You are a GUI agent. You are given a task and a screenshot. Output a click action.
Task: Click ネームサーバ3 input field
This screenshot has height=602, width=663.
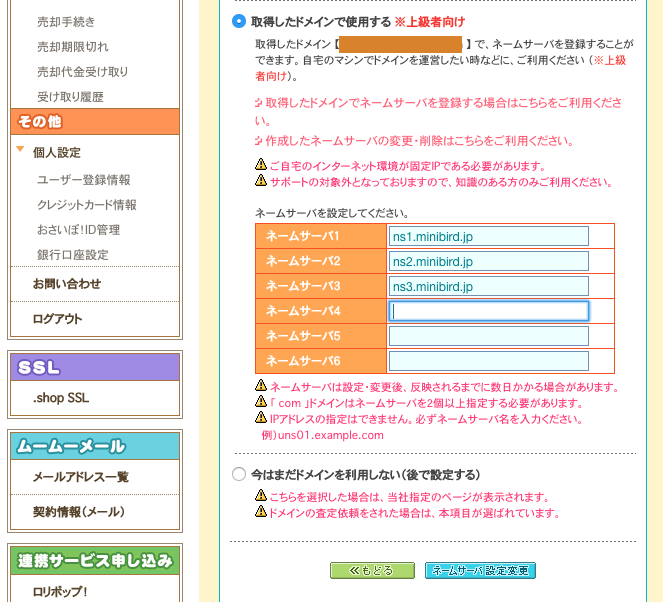tap(488, 286)
